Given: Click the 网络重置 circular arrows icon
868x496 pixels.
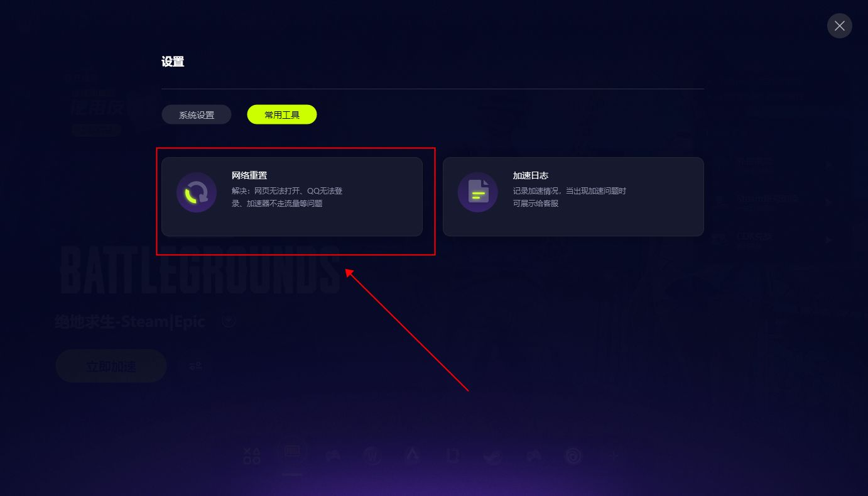Looking at the screenshot, I should tap(197, 192).
